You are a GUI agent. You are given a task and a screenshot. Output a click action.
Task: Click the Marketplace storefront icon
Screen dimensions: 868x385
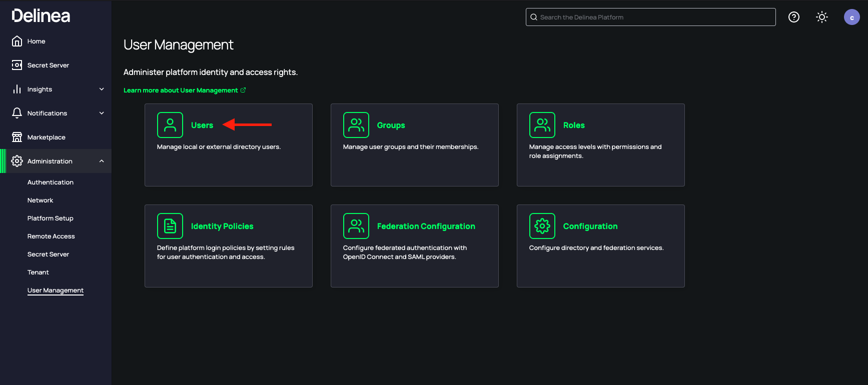(x=17, y=137)
